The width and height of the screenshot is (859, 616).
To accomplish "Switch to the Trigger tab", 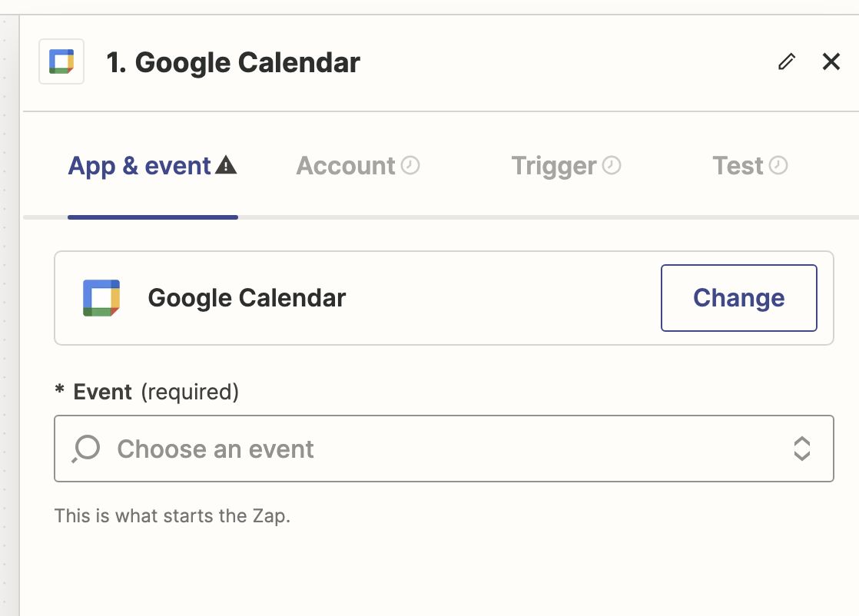I will click(x=554, y=165).
